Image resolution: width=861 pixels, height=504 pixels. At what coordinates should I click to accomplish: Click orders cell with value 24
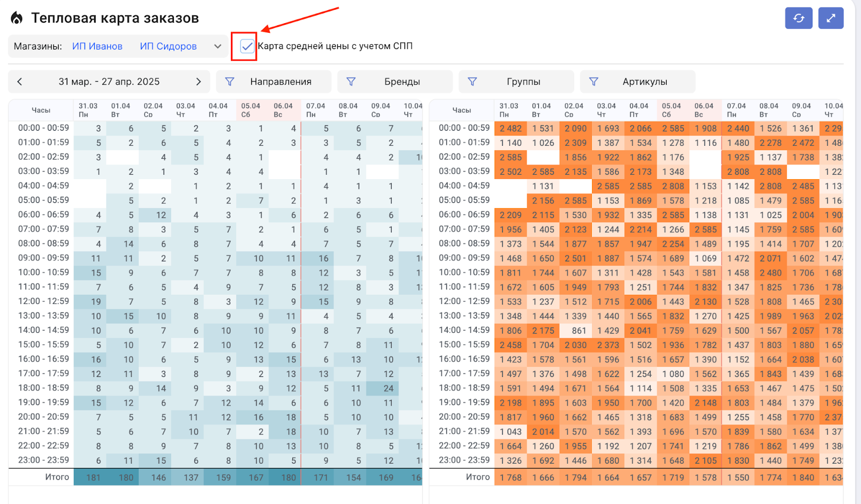point(388,388)
